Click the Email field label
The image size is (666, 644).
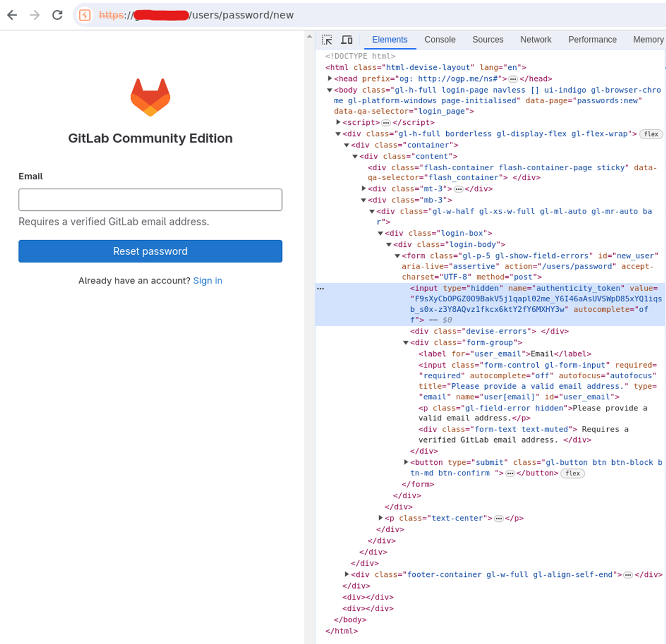point(31,176)
